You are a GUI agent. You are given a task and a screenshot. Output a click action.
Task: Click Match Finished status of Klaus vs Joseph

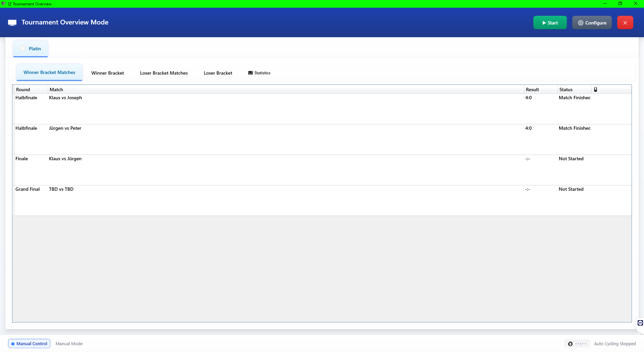point(575,98)
